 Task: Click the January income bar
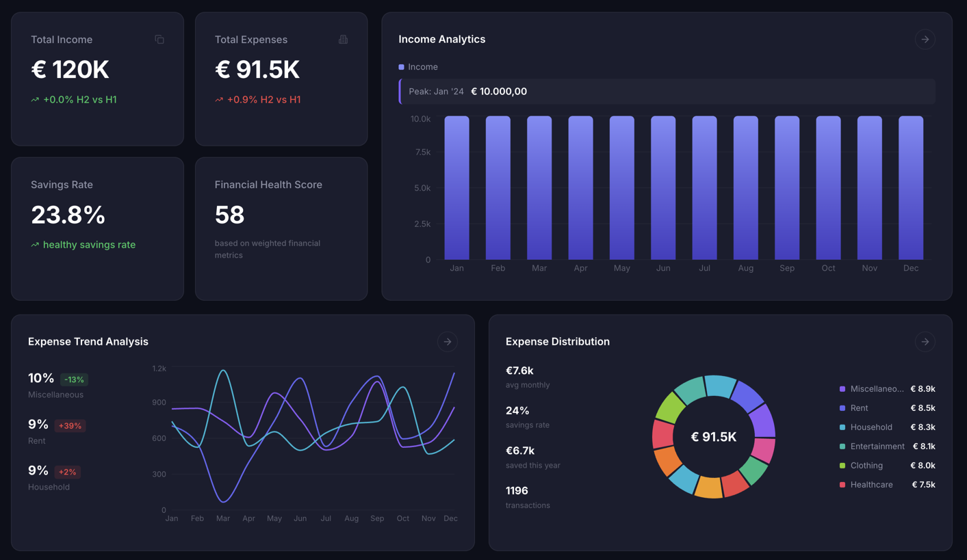(456, 188)
